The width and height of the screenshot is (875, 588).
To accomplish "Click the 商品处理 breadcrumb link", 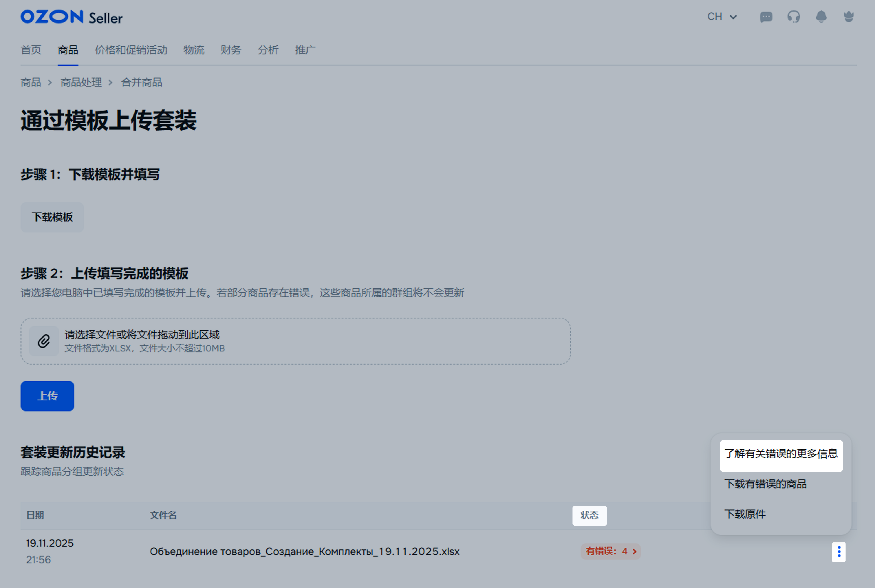I will [x=81, y=82].
